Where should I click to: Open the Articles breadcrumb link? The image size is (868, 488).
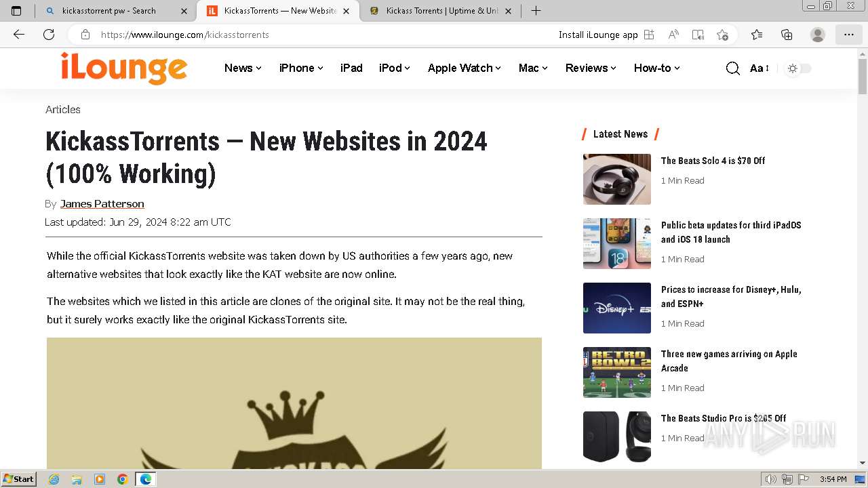point(63,110)
